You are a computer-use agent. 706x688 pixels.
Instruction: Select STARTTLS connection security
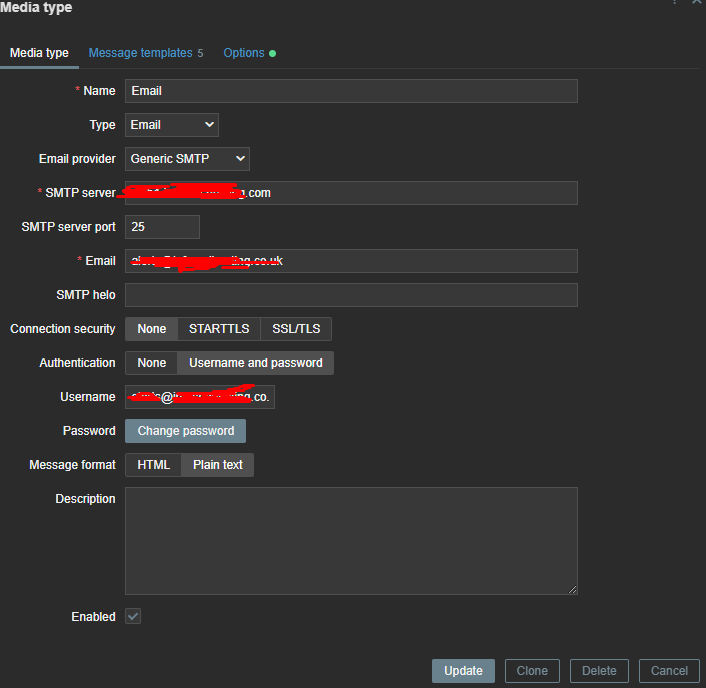pos(219,329)
